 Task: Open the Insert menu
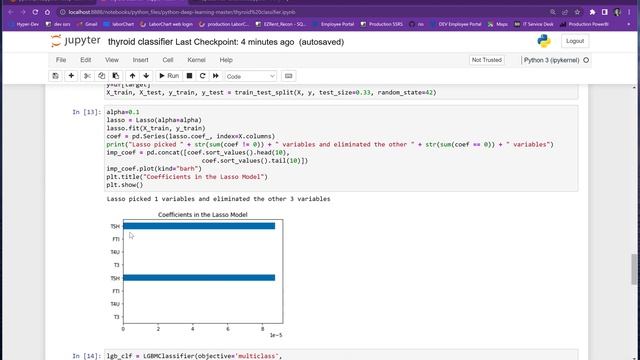140,60
